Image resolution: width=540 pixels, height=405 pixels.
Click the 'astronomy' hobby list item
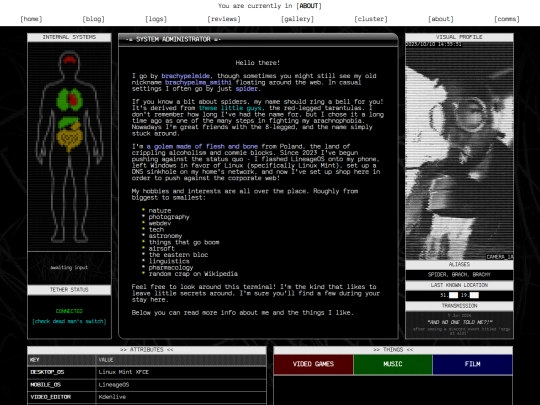[165, 236]
